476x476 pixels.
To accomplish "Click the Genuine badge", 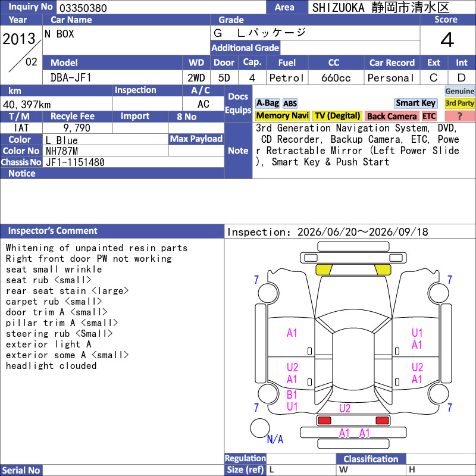I will 459,91.
